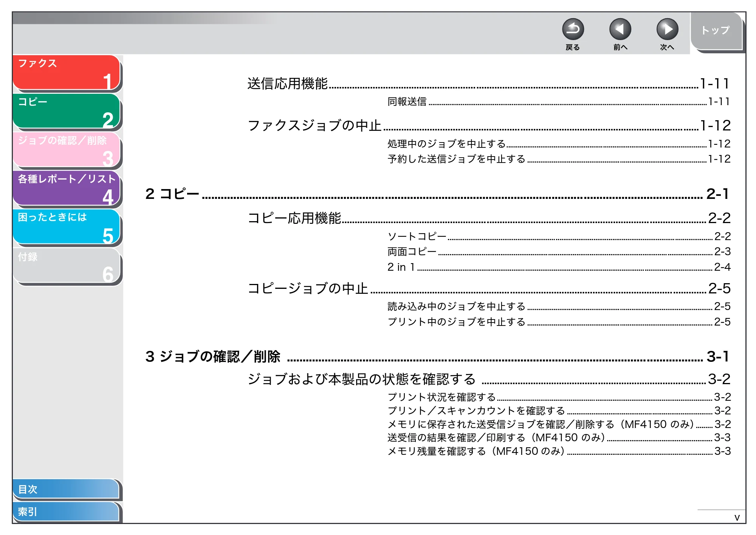Open メモリに保存された送受信ジョブを確認／削除する entry
Image resolution: width=756 pixels, height=535 pixels.
tap(559, 424)
